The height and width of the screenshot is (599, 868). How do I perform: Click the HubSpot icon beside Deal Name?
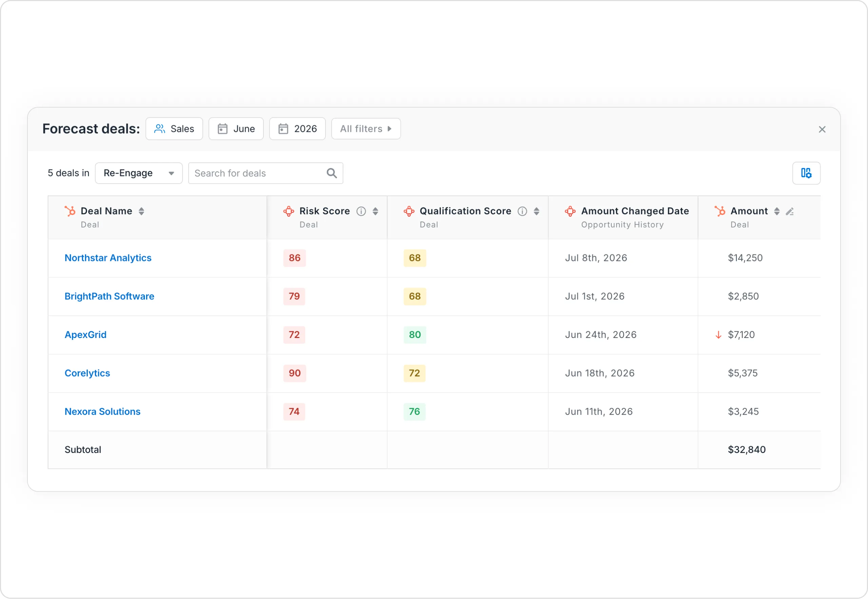70,211
